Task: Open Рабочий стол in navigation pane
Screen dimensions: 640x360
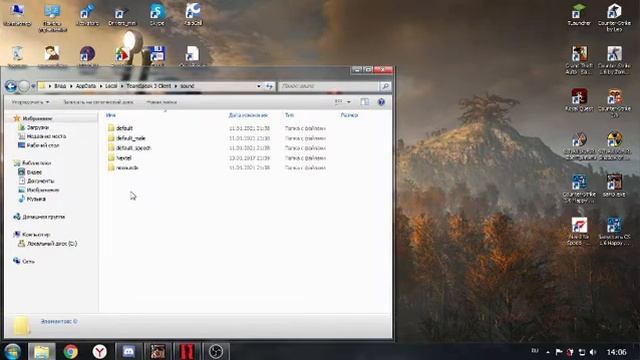Action: point(42,145)
